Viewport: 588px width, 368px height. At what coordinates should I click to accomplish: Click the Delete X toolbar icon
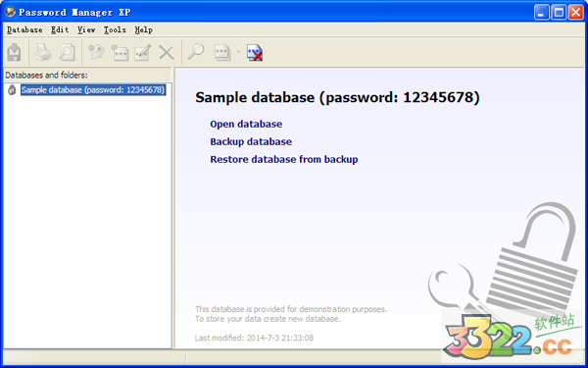point(167,53)
